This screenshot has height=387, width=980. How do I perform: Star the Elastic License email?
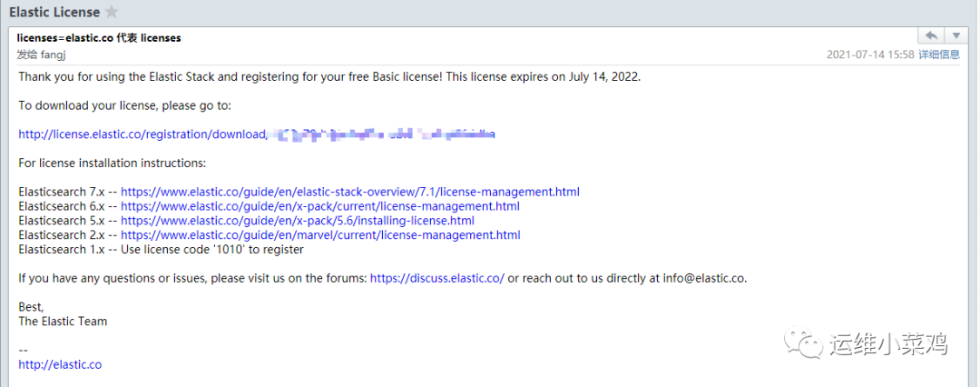pyautogui.click(x=112, y=12)
